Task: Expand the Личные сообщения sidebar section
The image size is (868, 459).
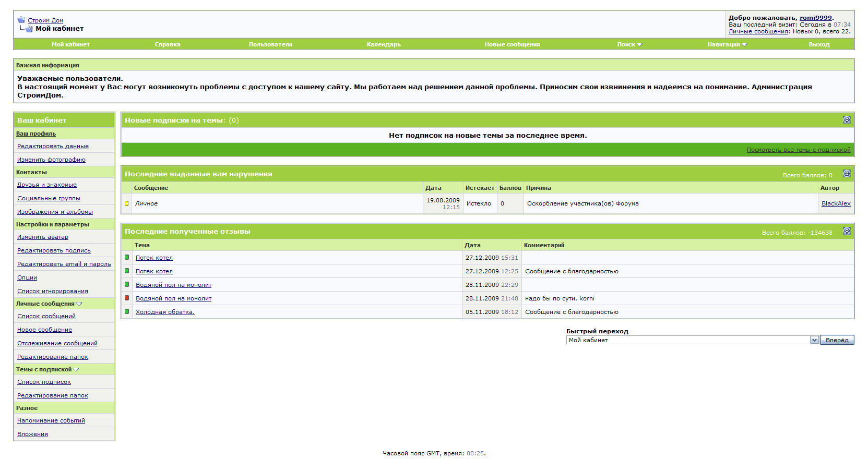Action: (x=79, y=304)
